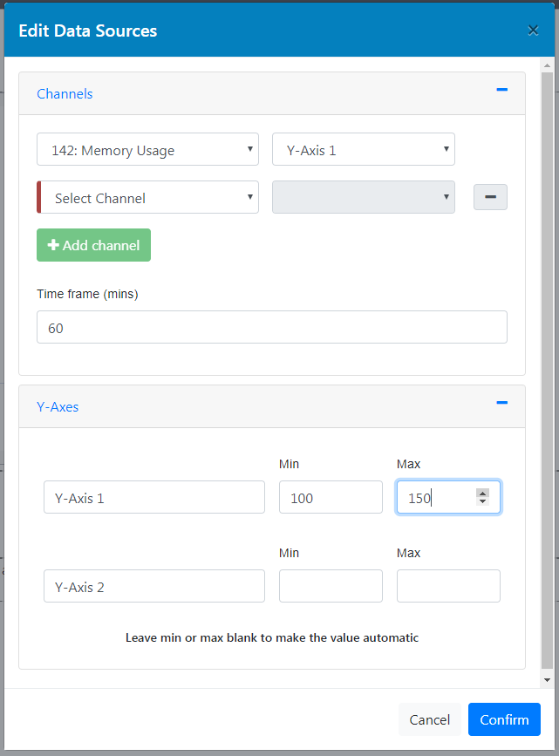Increment Y-Axis 1 Max with up arrow
Image resolution: width=559 pixels, height=756 pixels.
tap(483, 493)
